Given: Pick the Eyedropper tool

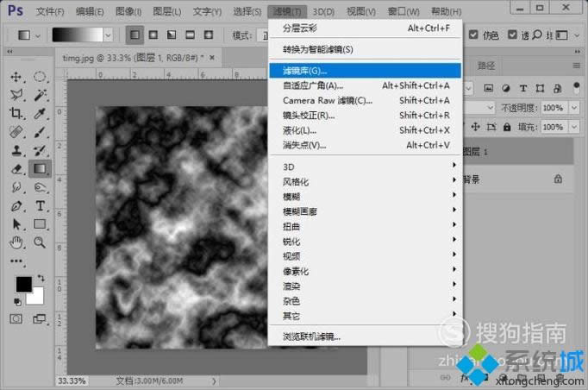Looking at the screenshot, I should pyautogui.click(x=40, y=113).
